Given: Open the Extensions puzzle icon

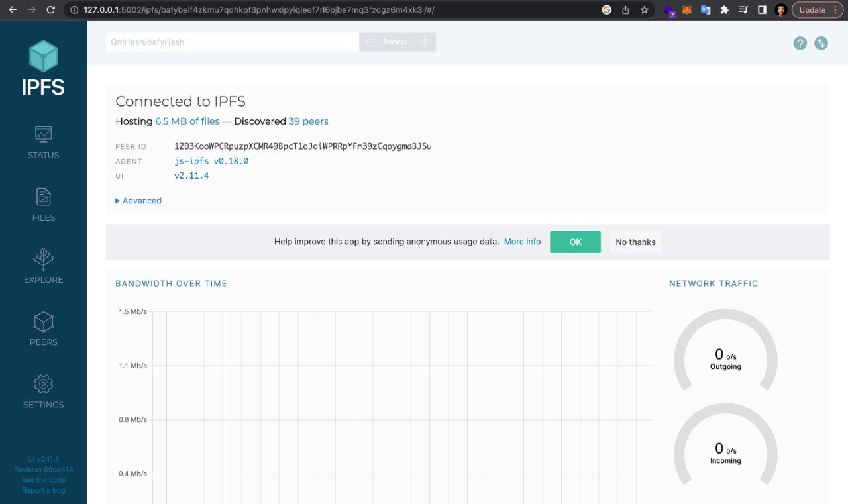Looking at the screenshot, I should (x=724, y=10).
